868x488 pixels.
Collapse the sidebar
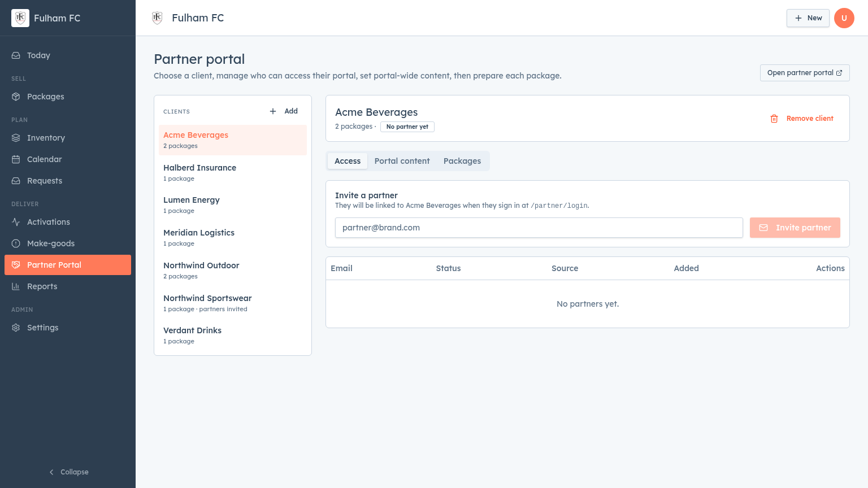(68, 472)
